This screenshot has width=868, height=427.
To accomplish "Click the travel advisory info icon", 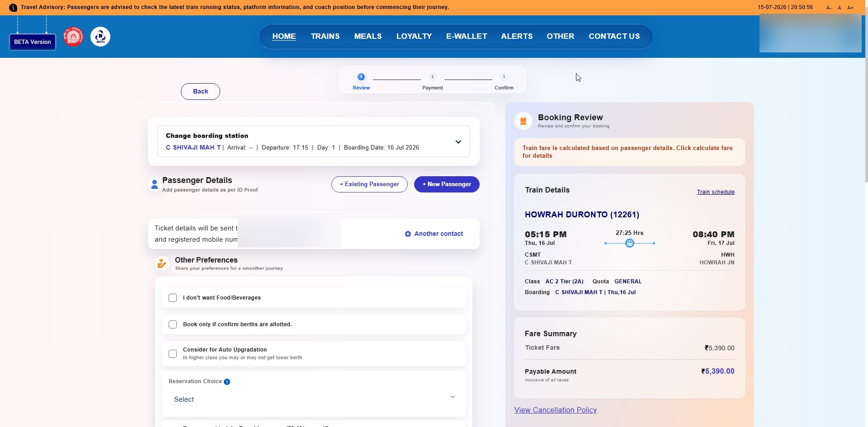I will (x=13, y=8).
